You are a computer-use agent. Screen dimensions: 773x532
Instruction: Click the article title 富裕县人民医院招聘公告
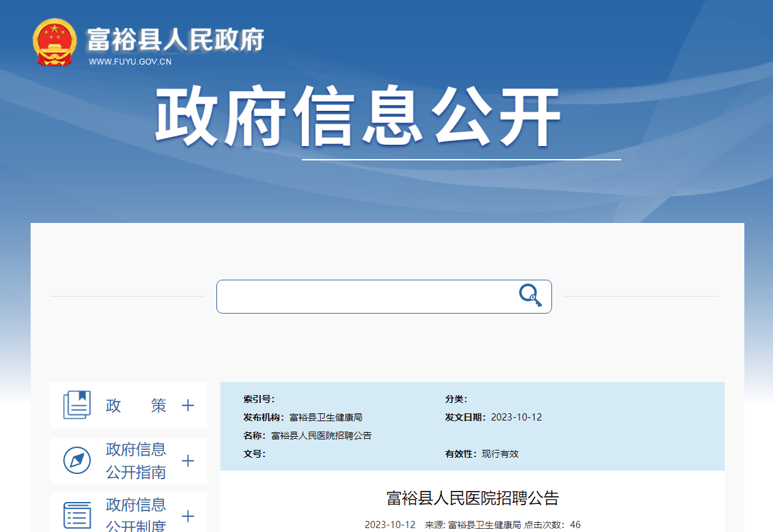coord(473,499)
